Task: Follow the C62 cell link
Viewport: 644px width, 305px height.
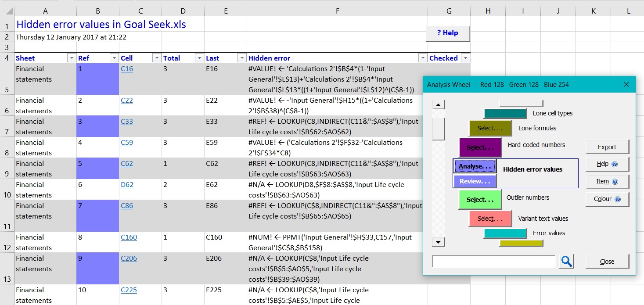Action: pos(127,164)
